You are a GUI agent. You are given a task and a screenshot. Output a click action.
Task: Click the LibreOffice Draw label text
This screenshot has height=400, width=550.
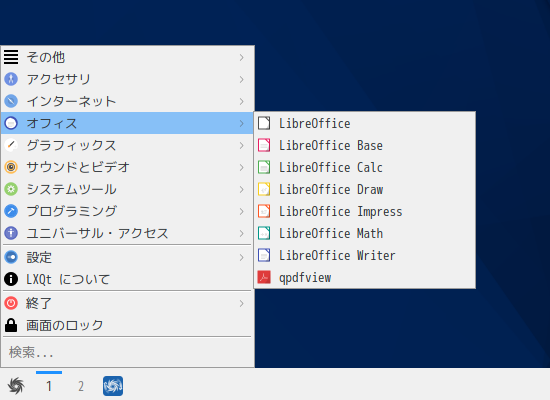(x=331, y=189)
